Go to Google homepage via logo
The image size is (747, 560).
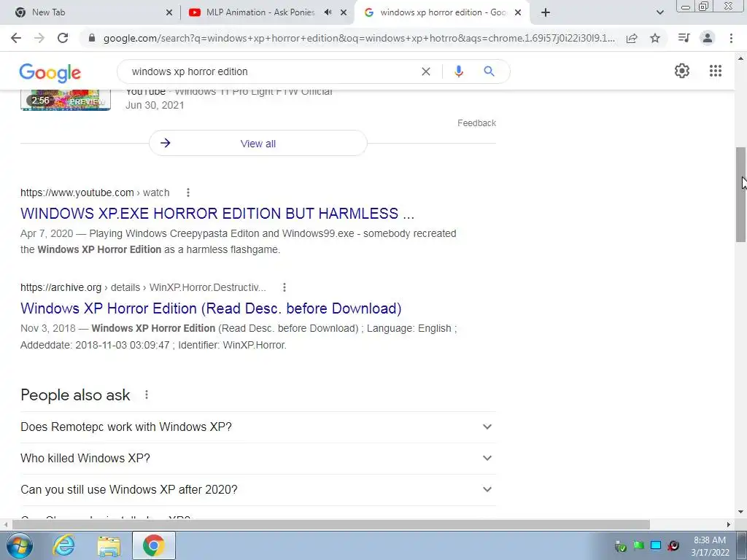pos(50,73)
